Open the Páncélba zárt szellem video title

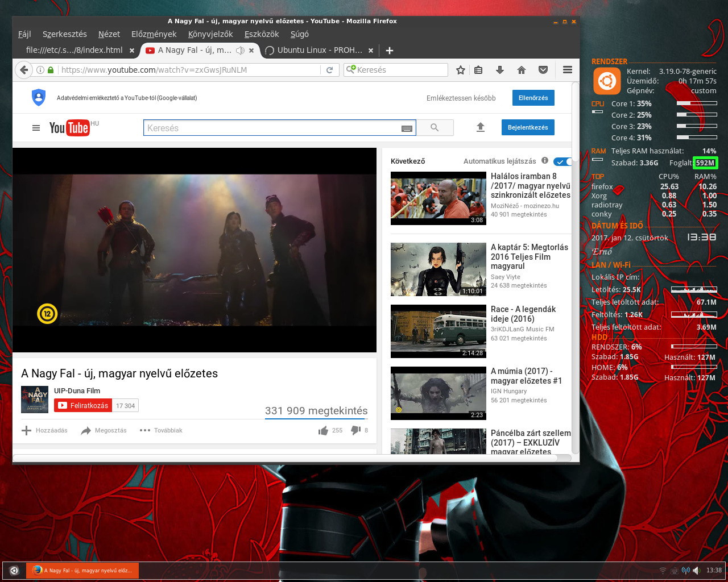click(531, 442)
